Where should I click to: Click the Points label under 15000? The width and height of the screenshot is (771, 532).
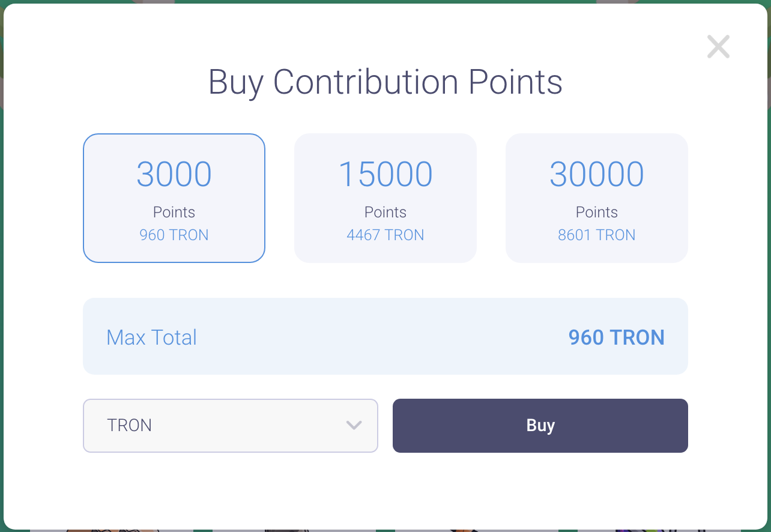click(385, 212)
